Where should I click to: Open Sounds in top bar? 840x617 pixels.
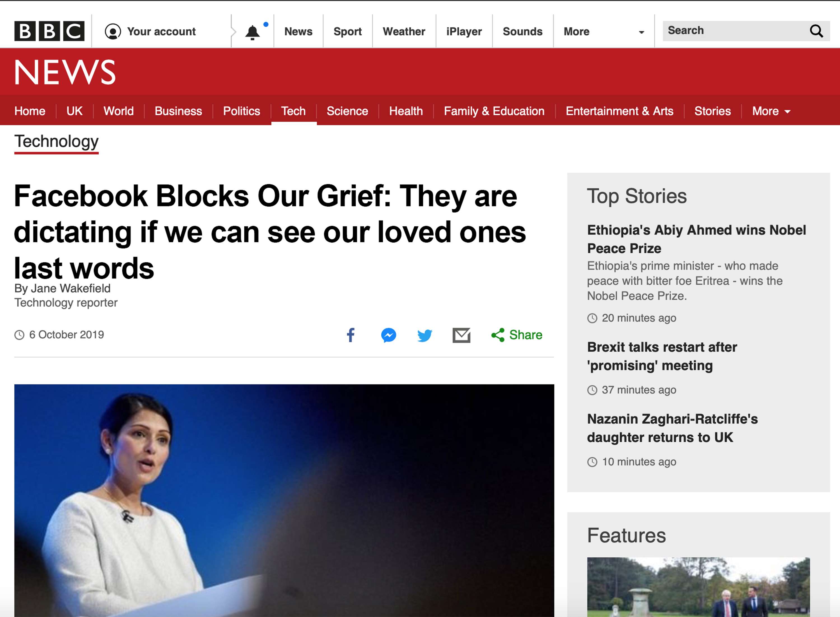523,31
